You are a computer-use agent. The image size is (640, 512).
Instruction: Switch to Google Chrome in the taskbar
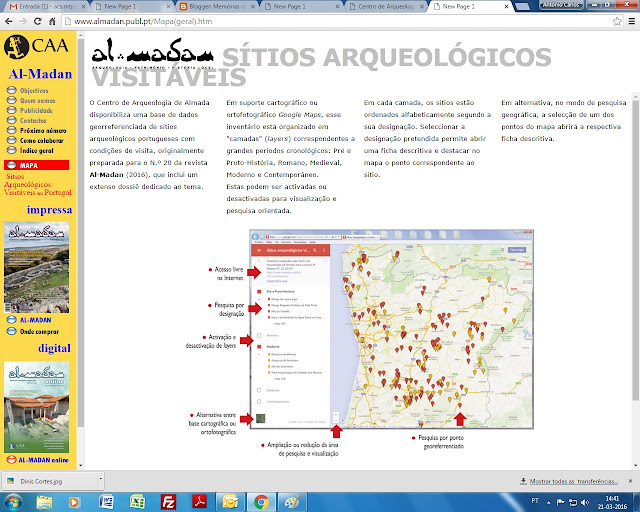coord(261,502)
